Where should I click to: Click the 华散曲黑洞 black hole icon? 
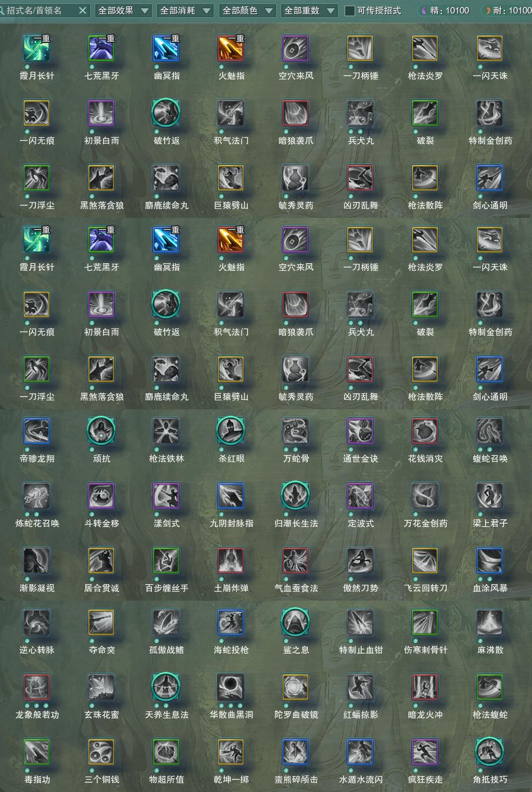click(x=231, y=687)
